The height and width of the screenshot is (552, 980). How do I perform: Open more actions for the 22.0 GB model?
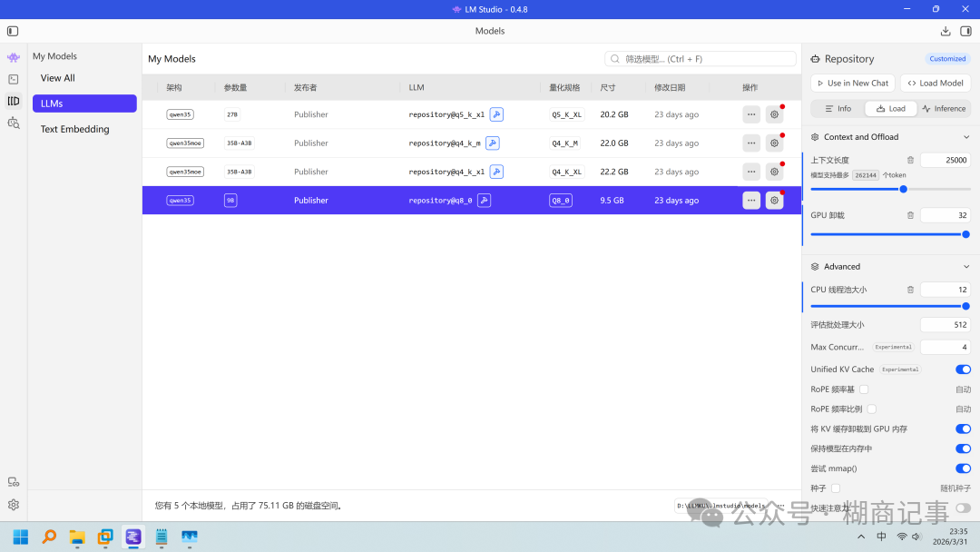click(751, 143)
